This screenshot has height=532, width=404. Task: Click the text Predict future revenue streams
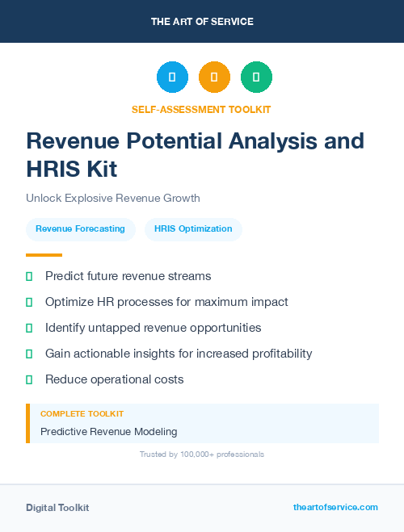(x=128, y=276)
